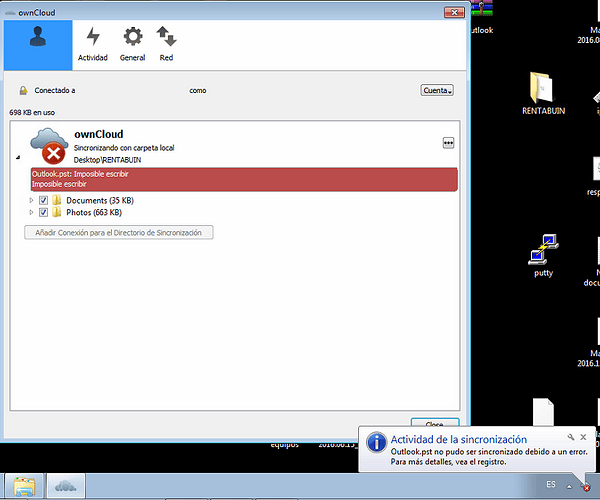Close the ownCloud window with X
Viewport: 600px width, 500px height.
coord(454,13)
